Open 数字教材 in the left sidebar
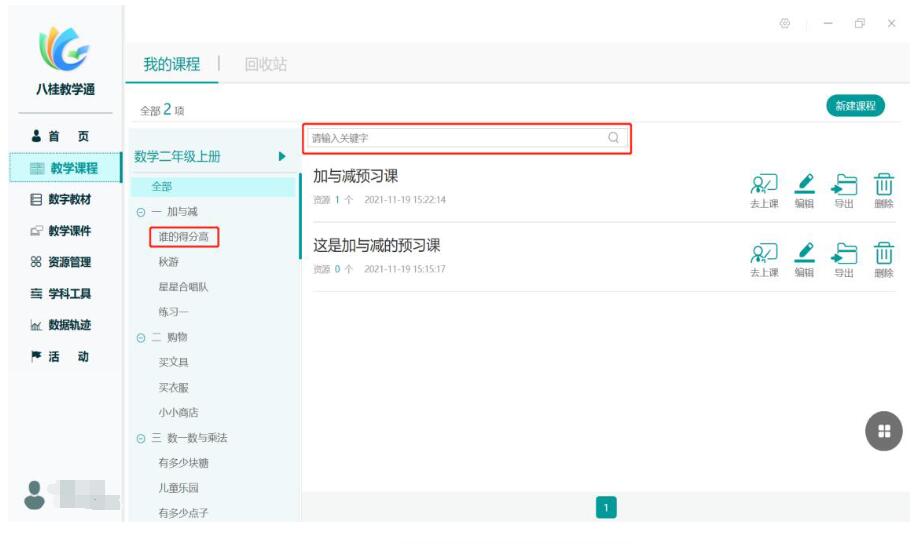 (x=62, y=200)
